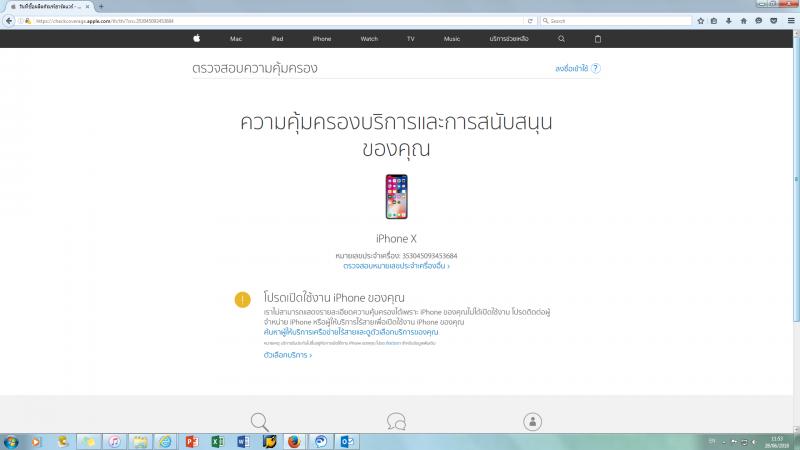Click the iPhone X product image

[x=396, y=196]
